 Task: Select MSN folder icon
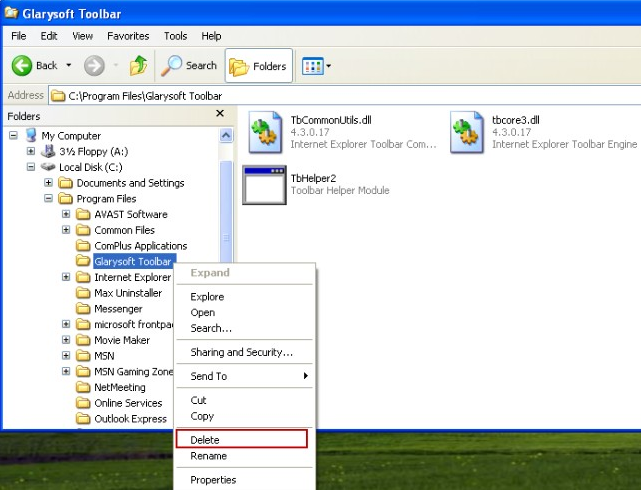point(83,356)
